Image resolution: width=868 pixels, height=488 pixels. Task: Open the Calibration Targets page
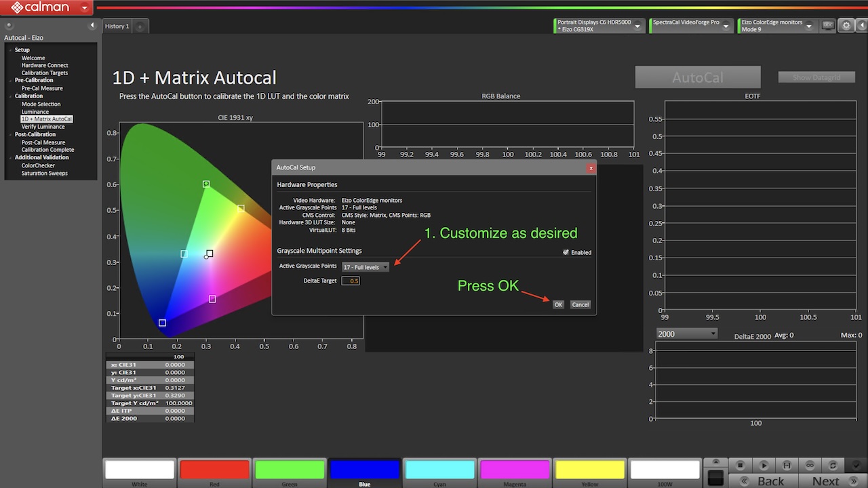coord(45,73)
